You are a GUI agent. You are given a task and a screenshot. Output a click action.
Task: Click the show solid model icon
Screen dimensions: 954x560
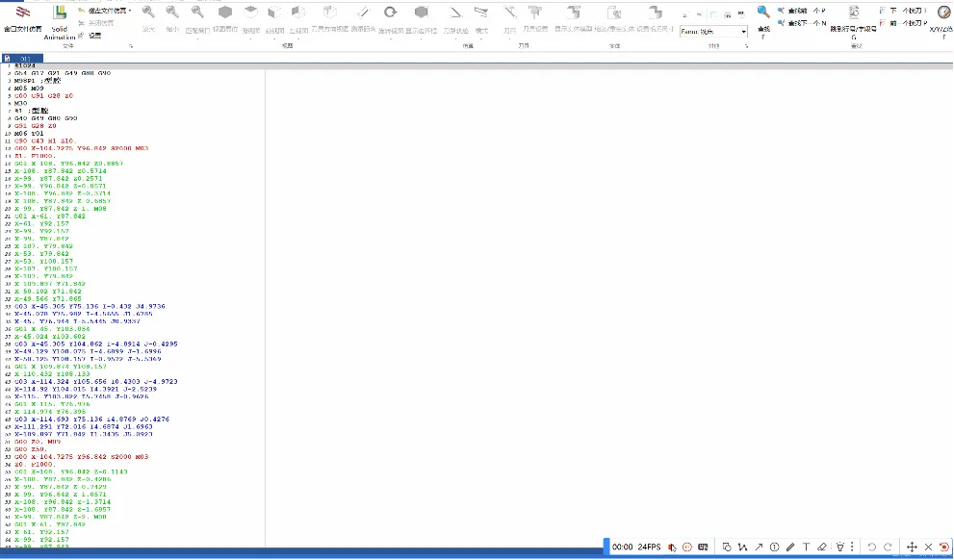click(573, 12)
